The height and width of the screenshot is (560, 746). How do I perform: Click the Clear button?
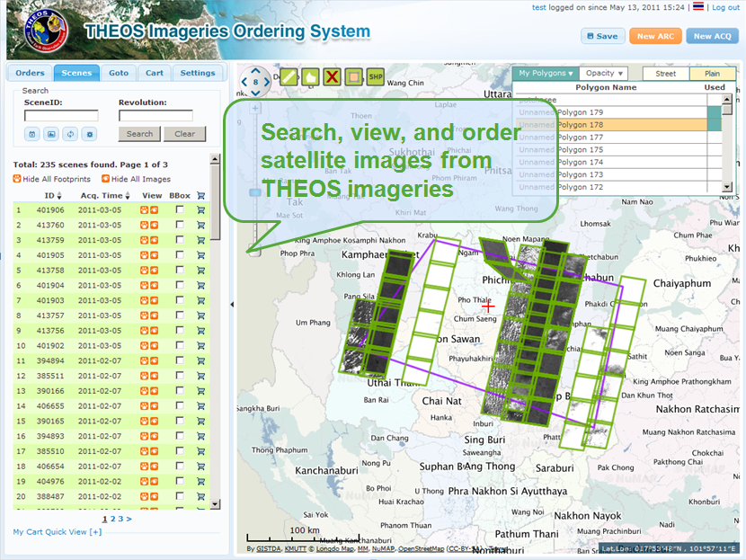(x=184, y=134)
